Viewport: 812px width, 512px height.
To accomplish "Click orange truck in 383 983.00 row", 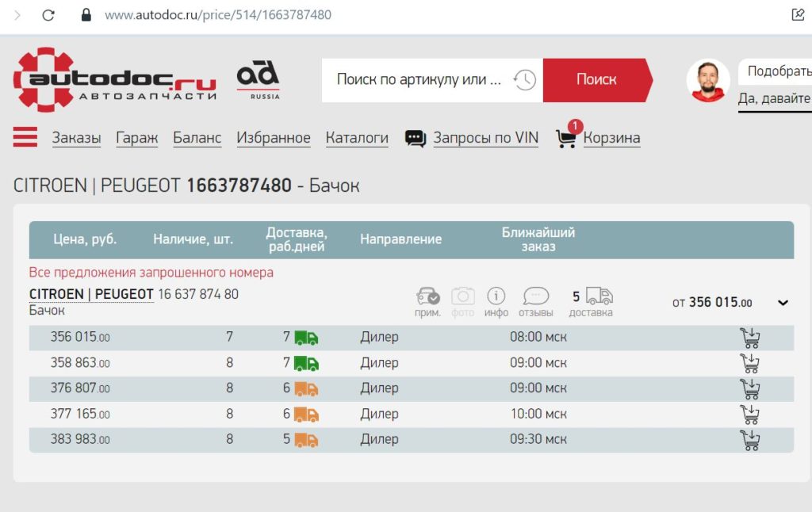I will click(x=307, y=440).
